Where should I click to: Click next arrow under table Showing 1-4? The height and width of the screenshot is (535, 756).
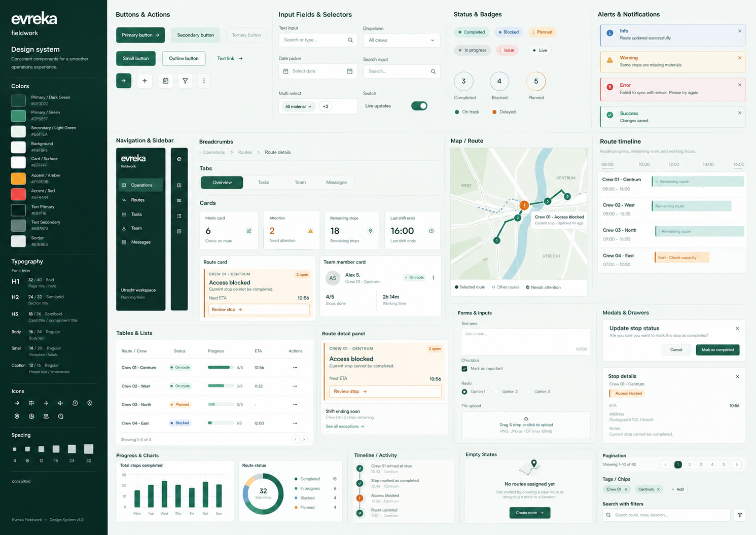(x=304, y=440)
